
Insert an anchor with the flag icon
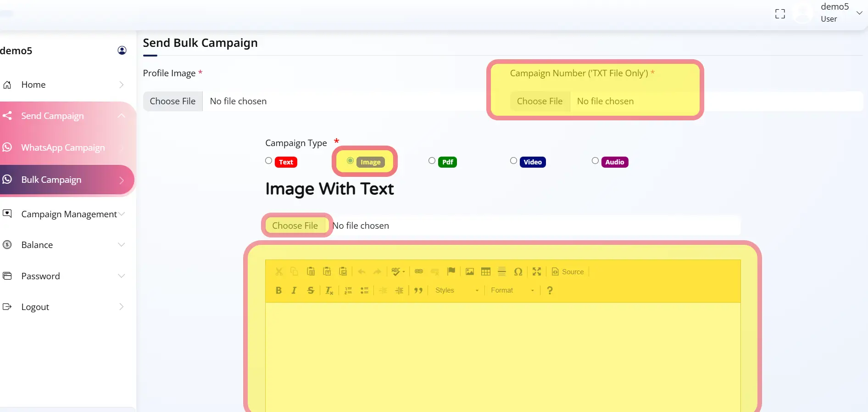coord(451,271)
